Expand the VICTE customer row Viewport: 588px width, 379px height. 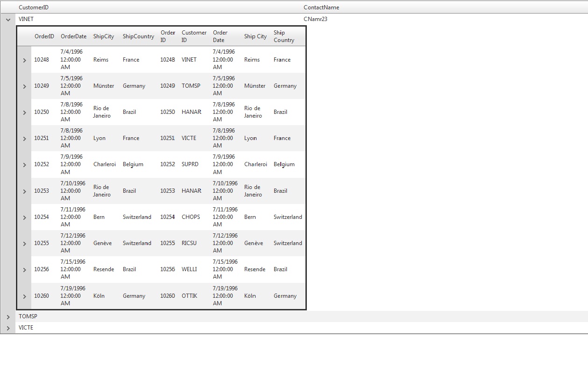(x=8, y=328)
